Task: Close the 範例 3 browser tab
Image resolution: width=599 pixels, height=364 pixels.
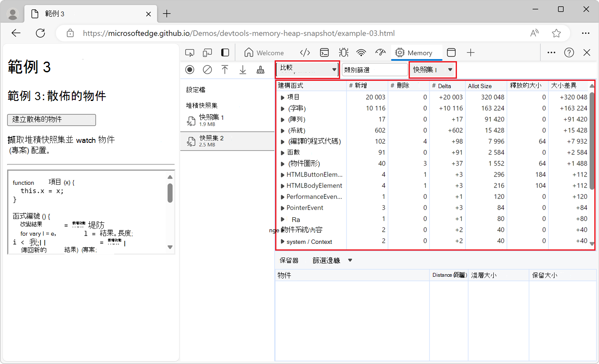Action: click(148, 14)
